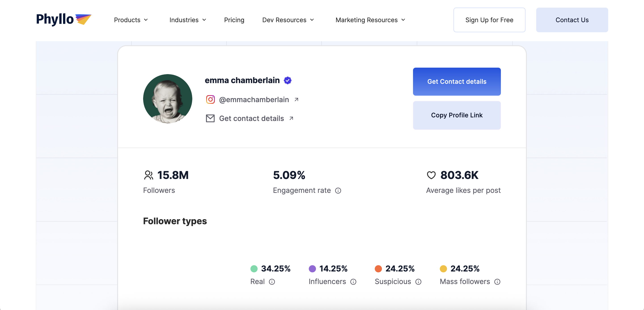Click Copy Profile Link button

click(456, 115)
